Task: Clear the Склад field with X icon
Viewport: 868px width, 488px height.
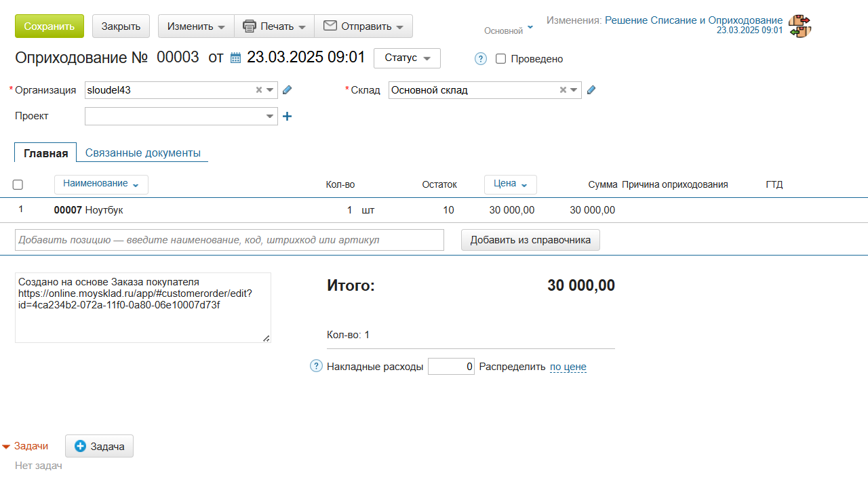Action: tap(562, 90)
